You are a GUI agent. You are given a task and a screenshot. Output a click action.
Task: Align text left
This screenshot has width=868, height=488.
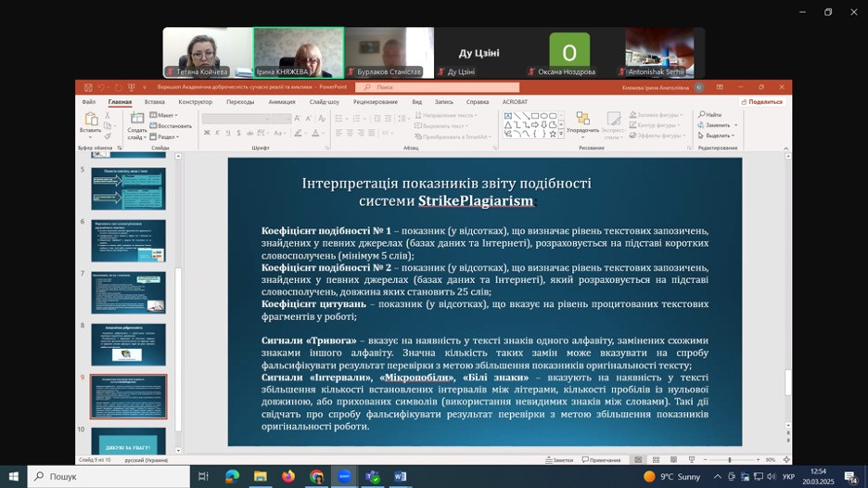(x=338, y=133)
